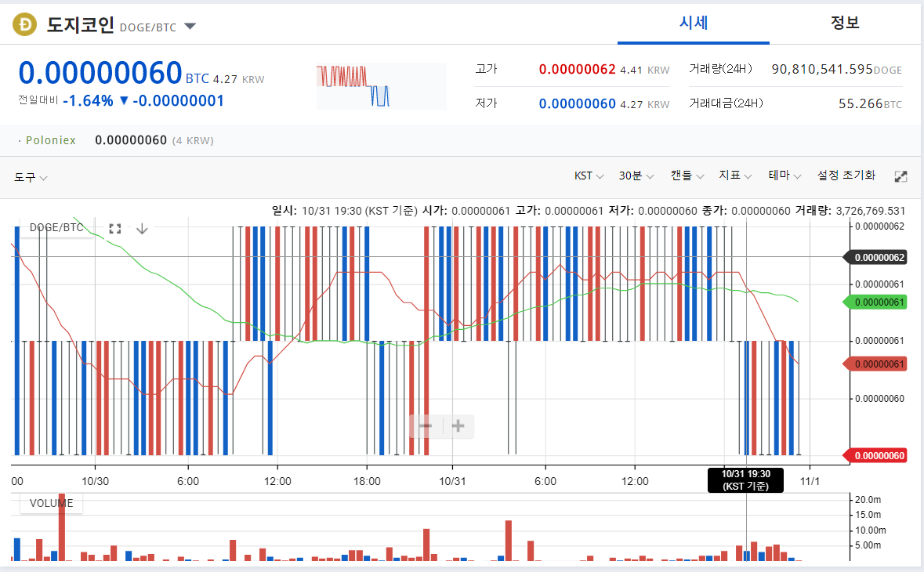Open the 테마 theme dropdown

click(x=784, y=176)
